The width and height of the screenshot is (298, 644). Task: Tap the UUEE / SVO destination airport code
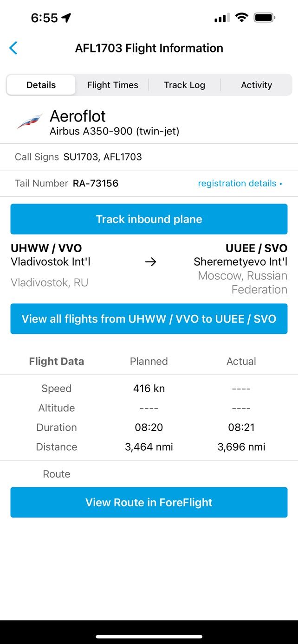(x=256, y=248)
